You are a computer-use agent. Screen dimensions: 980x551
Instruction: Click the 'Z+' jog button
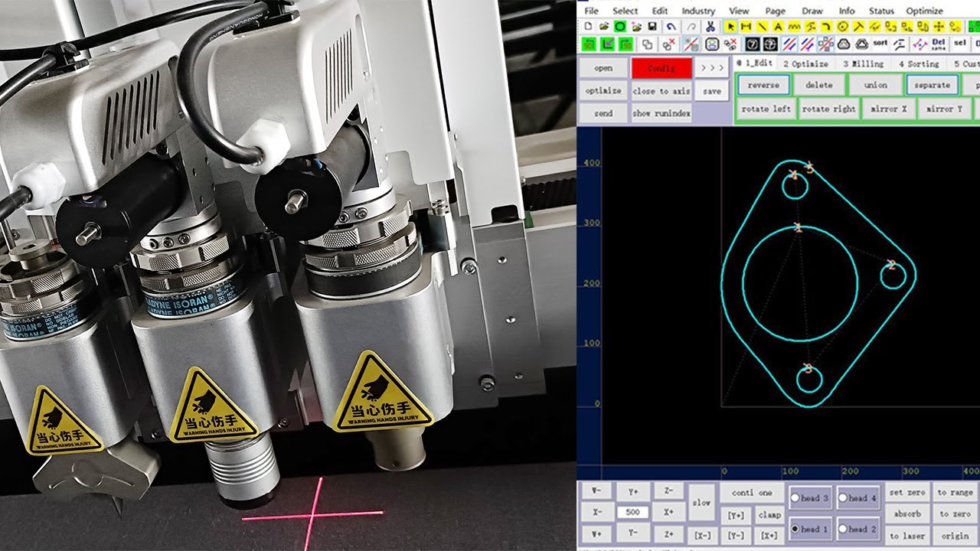[668, 533]
